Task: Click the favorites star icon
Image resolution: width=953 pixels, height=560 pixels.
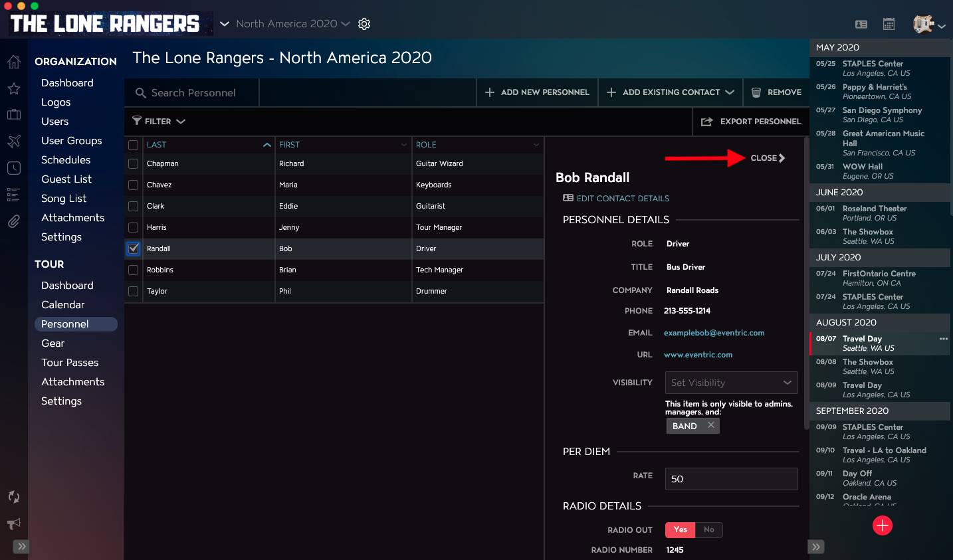Action: [13, 88]
